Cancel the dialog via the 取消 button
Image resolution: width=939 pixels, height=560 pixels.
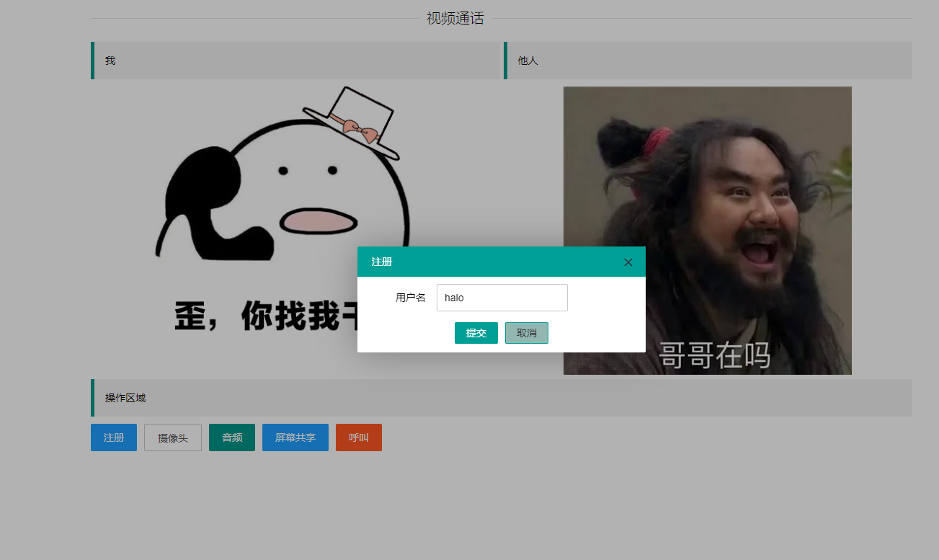pyautogui.click(x=527, y=333)
